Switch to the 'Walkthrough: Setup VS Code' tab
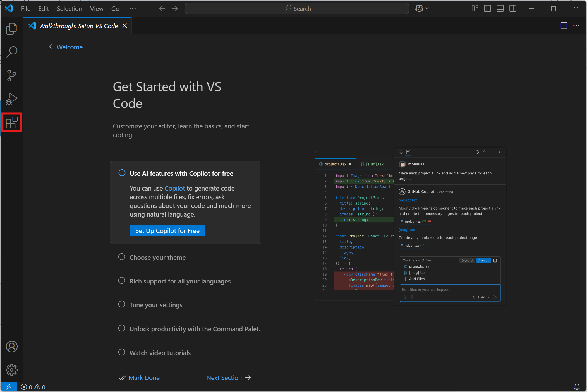The height and width of the screenshot is (392, 587). tap(78, 26)
